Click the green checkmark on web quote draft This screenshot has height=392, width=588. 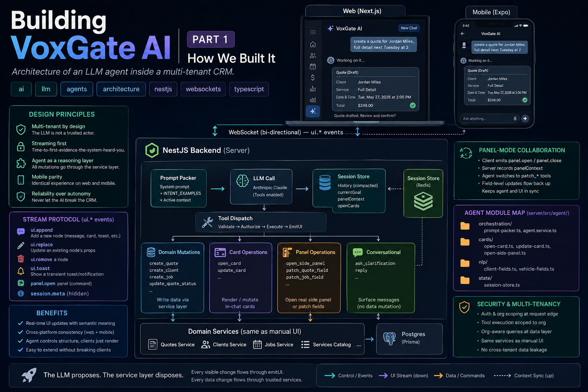(413, 105)
